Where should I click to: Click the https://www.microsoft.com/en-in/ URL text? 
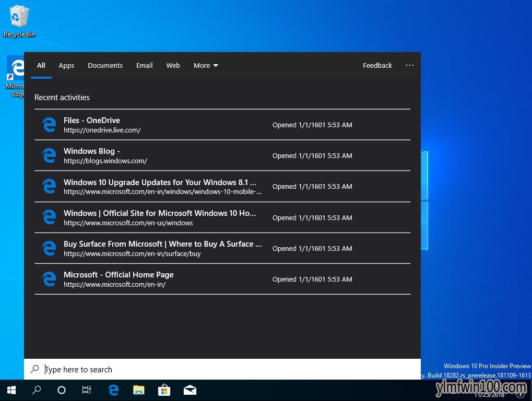tap(115, 285)
